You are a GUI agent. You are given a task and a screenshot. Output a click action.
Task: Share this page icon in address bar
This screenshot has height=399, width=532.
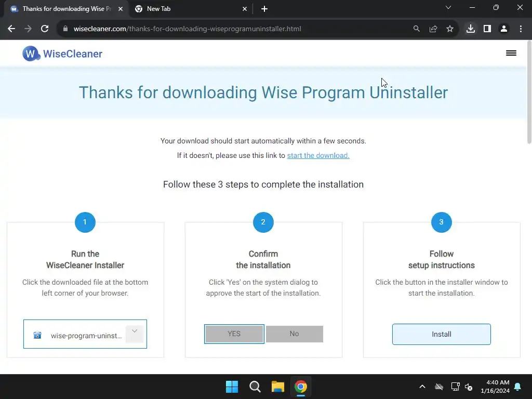point(433,29)
